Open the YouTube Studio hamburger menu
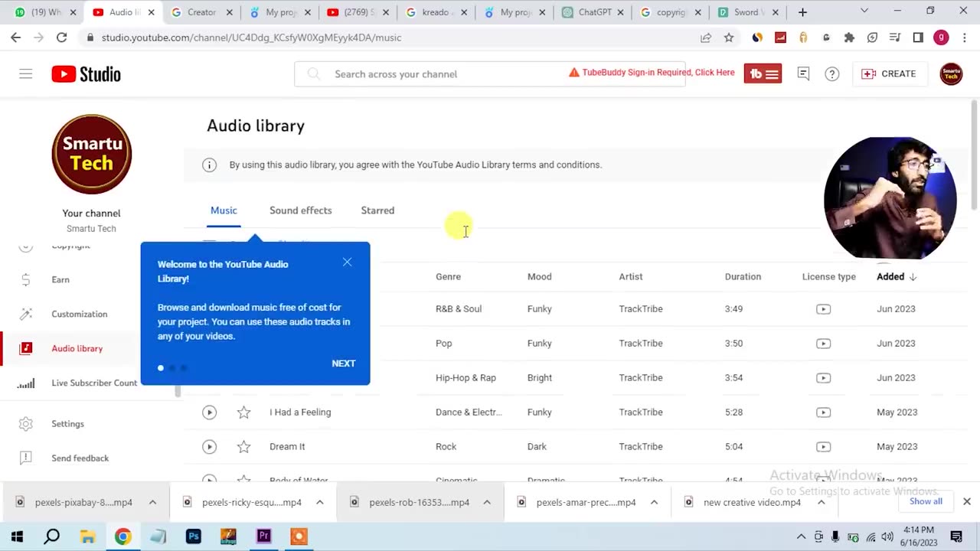 [x=26, y=73]
